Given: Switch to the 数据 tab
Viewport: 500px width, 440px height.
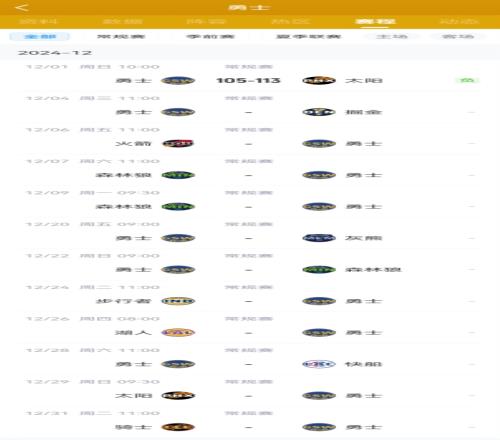Looking at the screenshot, I should 123,22.
